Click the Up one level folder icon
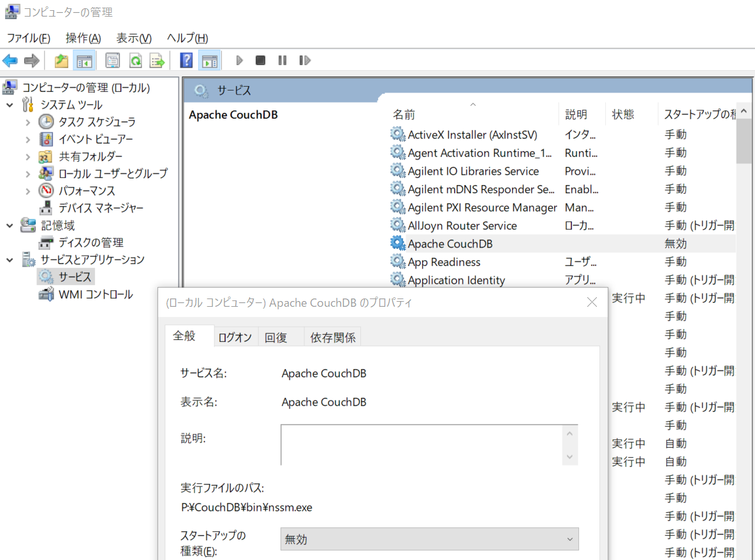Image resolution: width=755 pixels, height=560 pixels. pos(61,61)
